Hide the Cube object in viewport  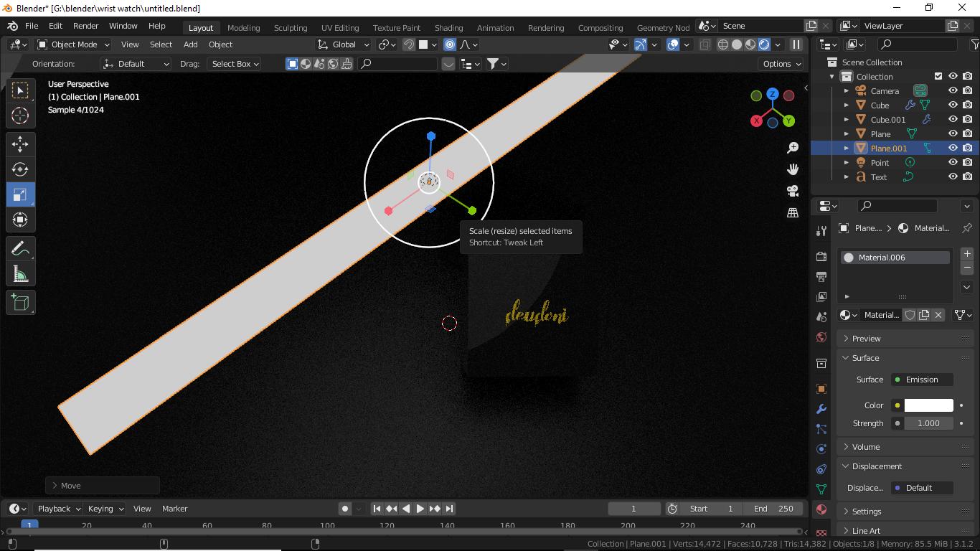(953, 105)
